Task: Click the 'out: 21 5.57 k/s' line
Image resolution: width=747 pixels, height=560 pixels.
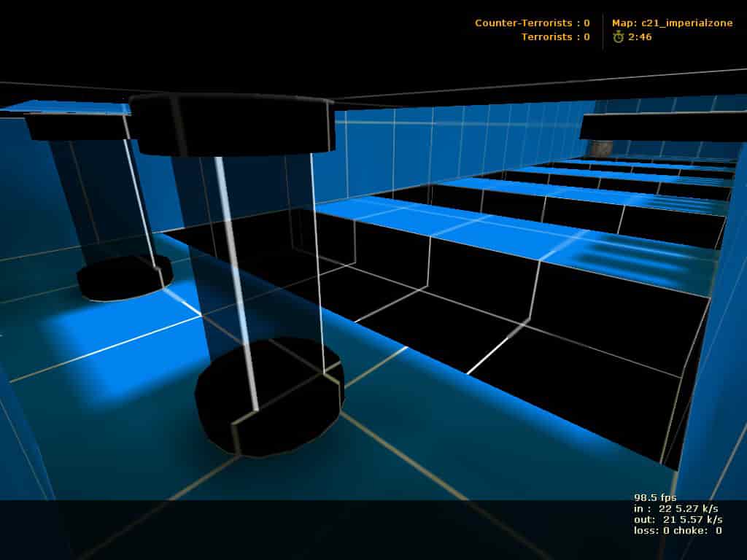Action: [x=678, y=519]
